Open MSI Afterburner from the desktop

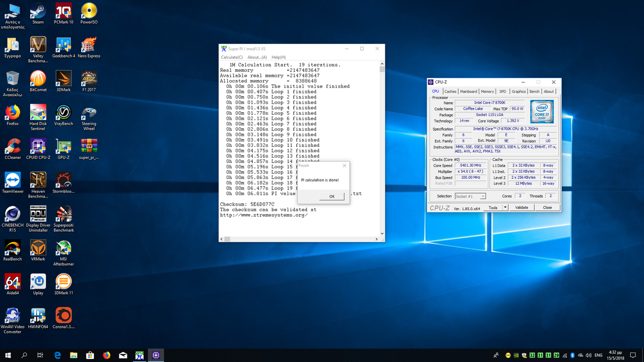click(x=63, y=252)
